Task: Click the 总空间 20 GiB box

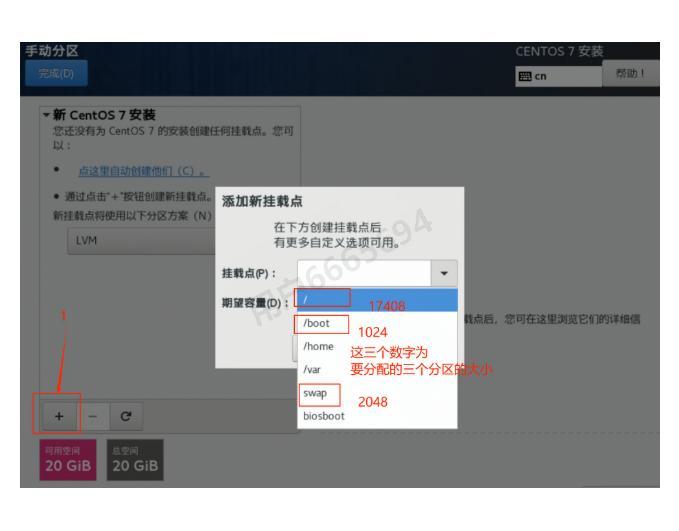Action: [135, 460]
